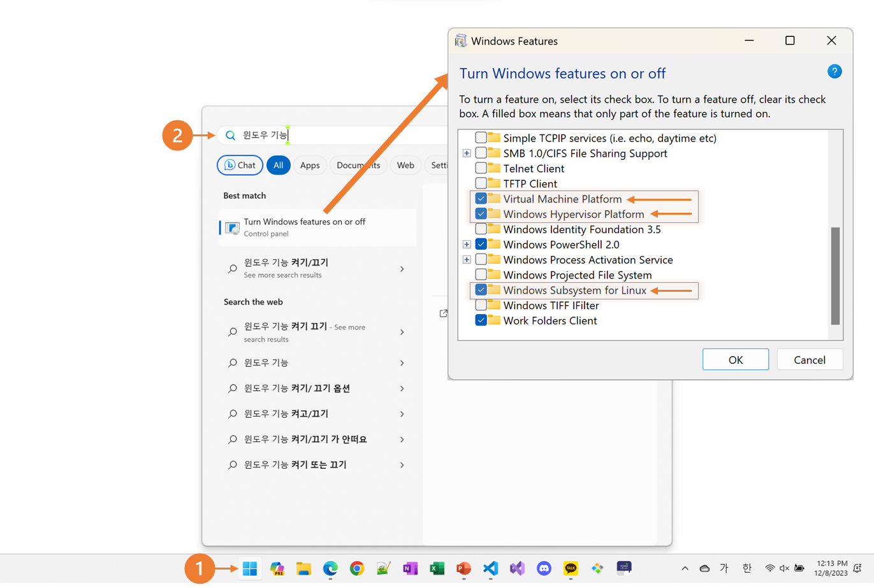Open PowerPoint from the taskbar

click(463, 568)
